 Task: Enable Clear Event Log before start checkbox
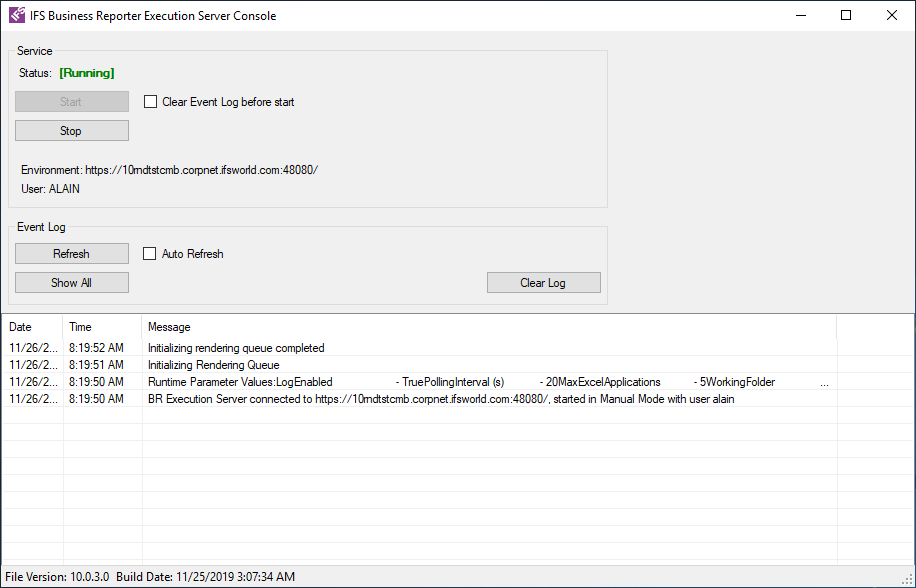pos(151,102)
